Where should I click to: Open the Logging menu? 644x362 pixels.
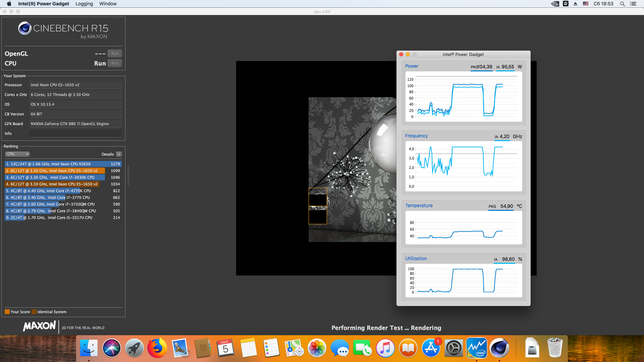(84, 4)
